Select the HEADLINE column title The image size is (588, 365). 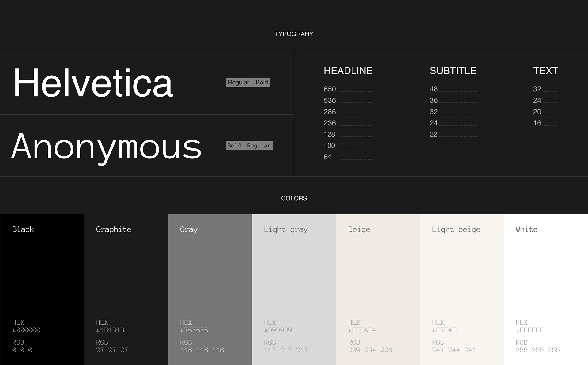pos(348,71)
